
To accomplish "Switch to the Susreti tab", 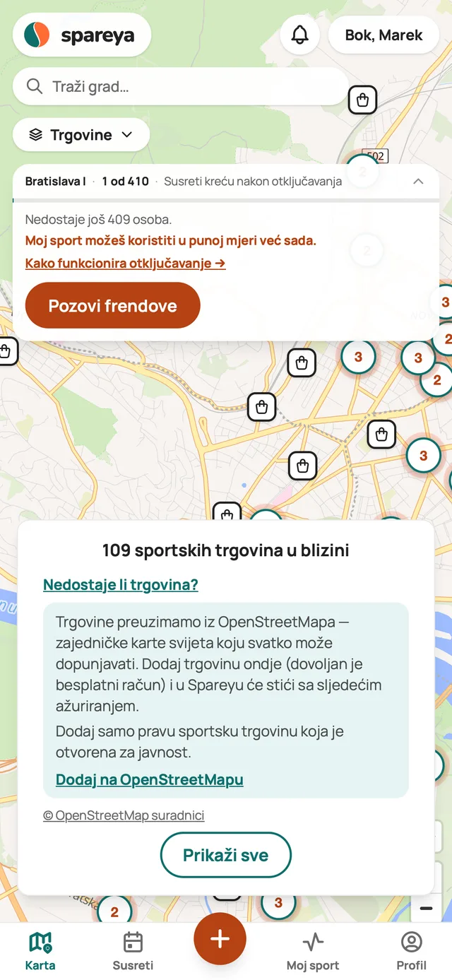I will (x=133, y=951).
